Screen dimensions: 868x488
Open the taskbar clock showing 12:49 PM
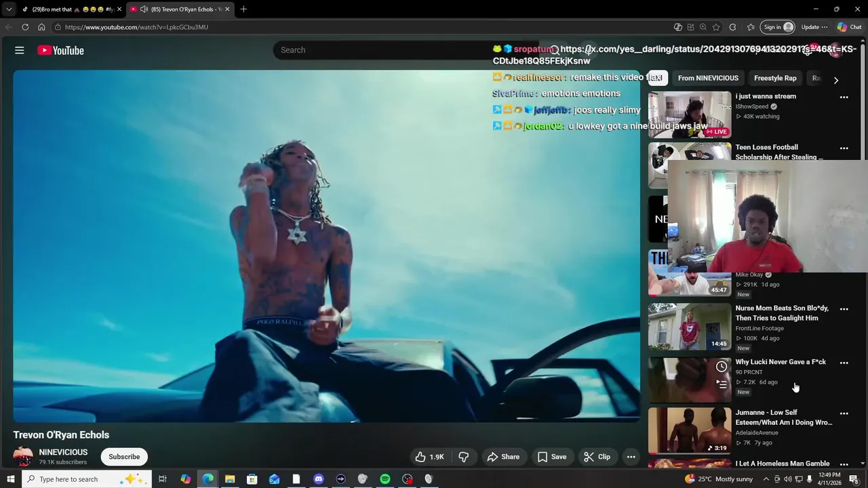(x=830, y=479)
